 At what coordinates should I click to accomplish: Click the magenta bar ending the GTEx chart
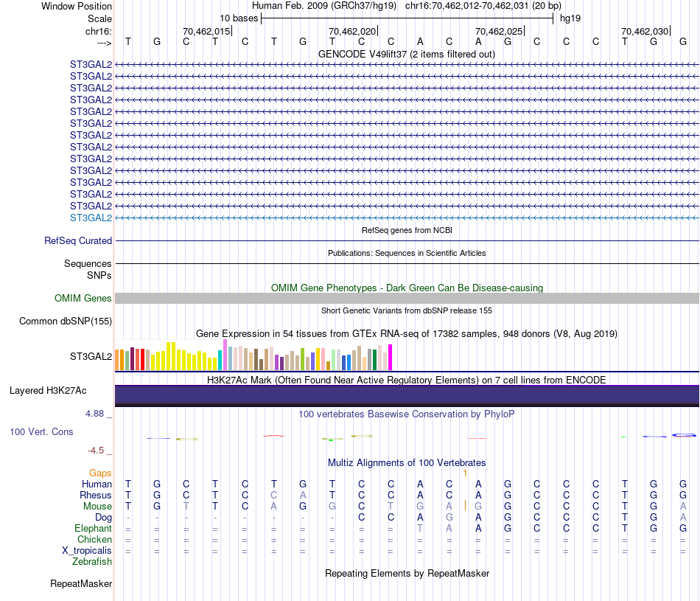(x=391, y=358)
